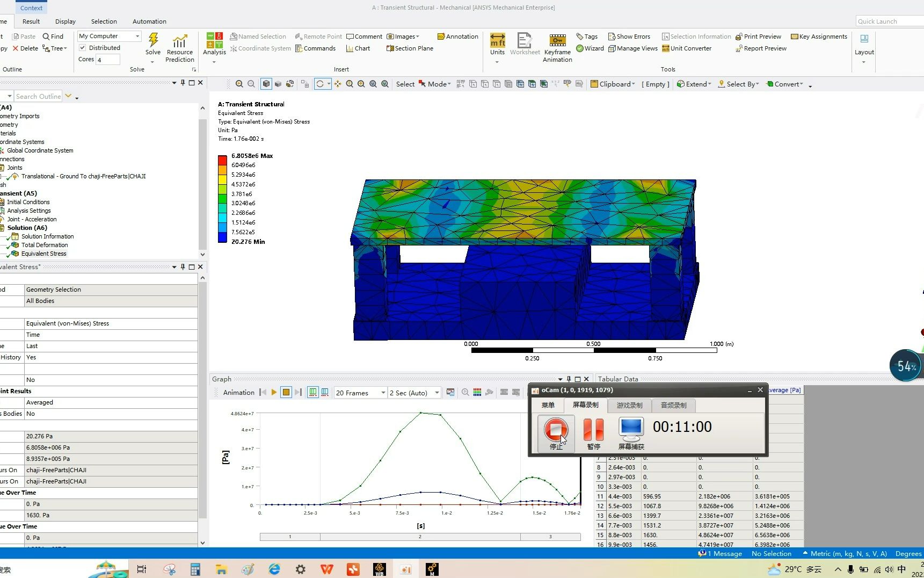Switch to the Automation ribbon tab
Screen dimensions: 924x578
[x=149, y=21]
